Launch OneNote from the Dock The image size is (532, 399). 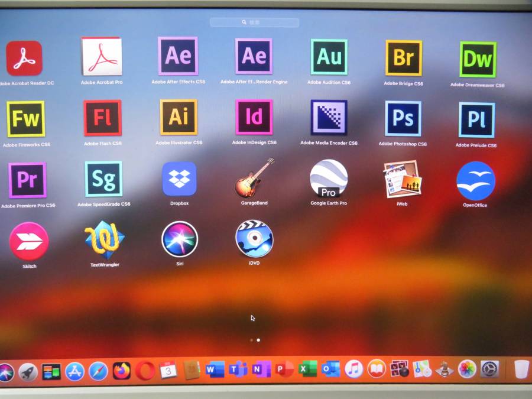261,369
